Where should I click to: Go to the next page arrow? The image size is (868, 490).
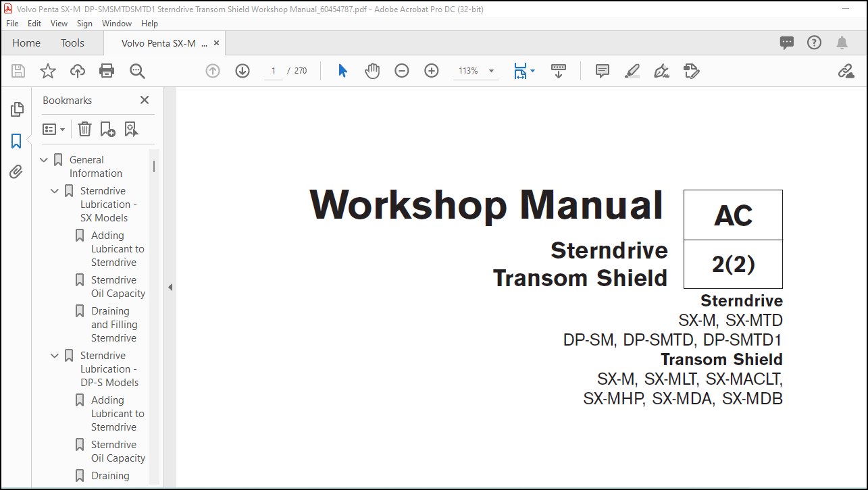[x=242, y=71]
